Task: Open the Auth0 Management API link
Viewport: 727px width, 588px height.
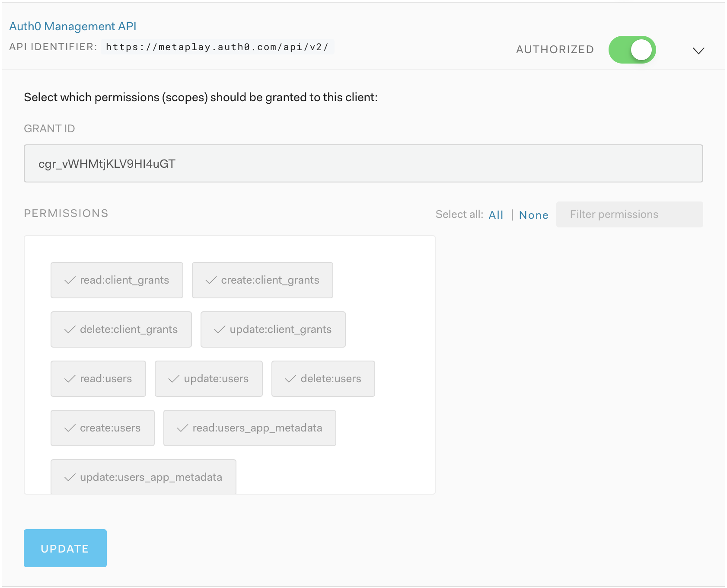Action: 73,26
